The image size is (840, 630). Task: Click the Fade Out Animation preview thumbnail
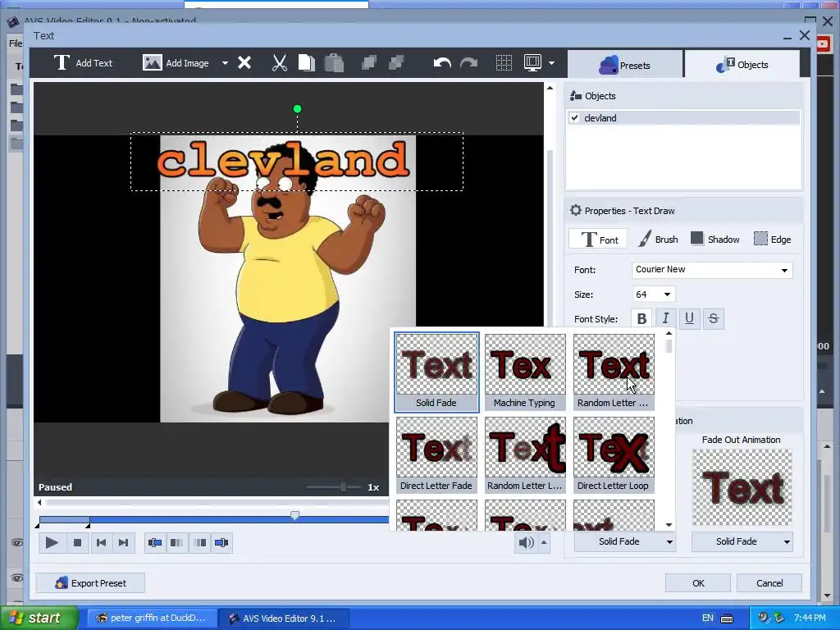click(742, 487)
